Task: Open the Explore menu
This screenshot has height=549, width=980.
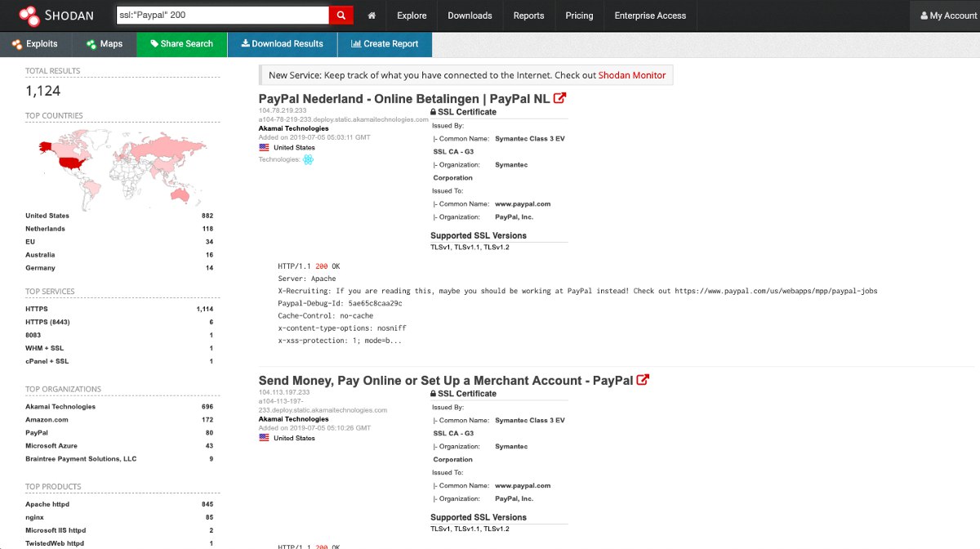Action: tap(412, 16)
